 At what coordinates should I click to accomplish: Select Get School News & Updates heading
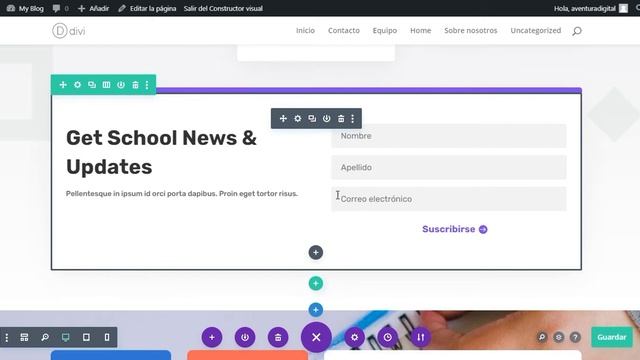click(x=162, y=152)
